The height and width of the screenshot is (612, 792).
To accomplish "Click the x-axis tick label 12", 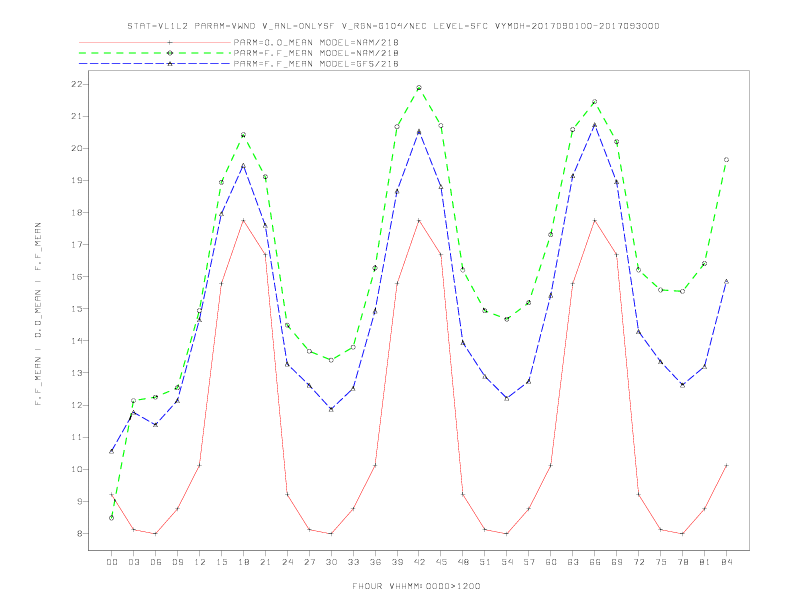I will (200, 562).
